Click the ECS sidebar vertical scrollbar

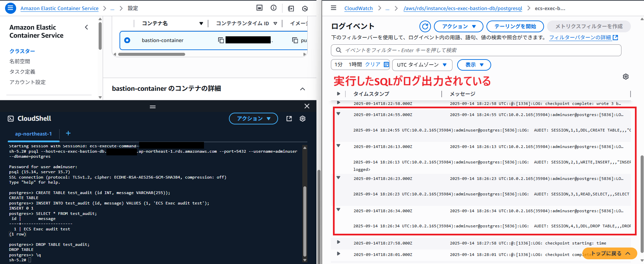click(100, 36)
